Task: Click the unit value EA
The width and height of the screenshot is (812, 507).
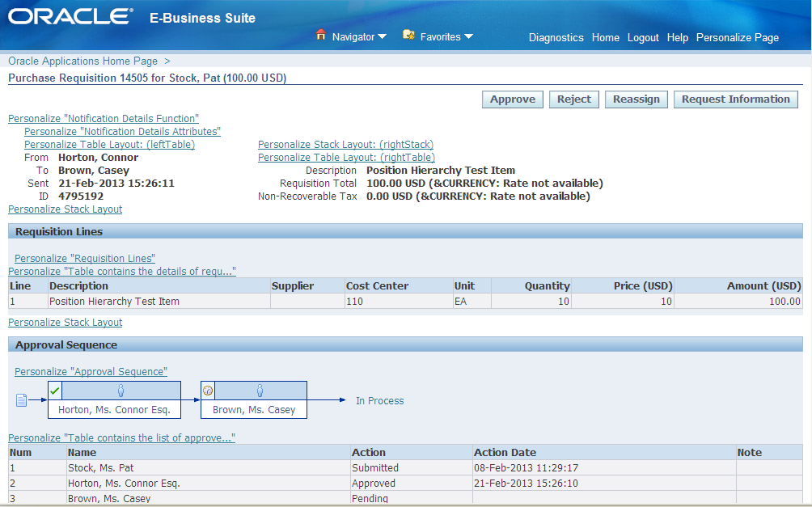Action: pos(460,302)
